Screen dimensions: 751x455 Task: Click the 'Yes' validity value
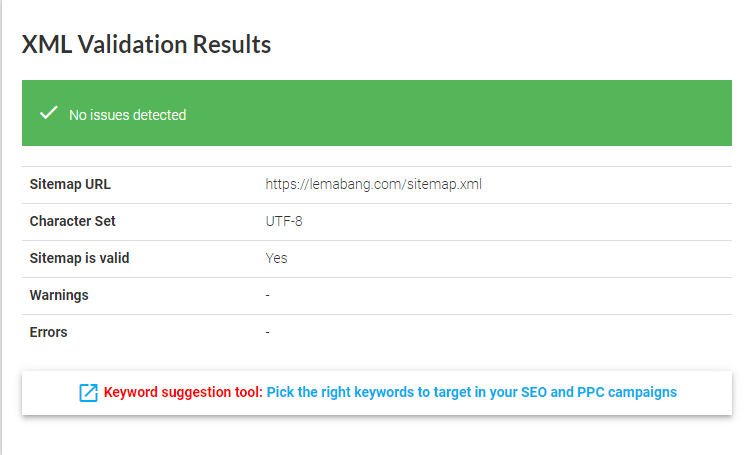[276, 258]
